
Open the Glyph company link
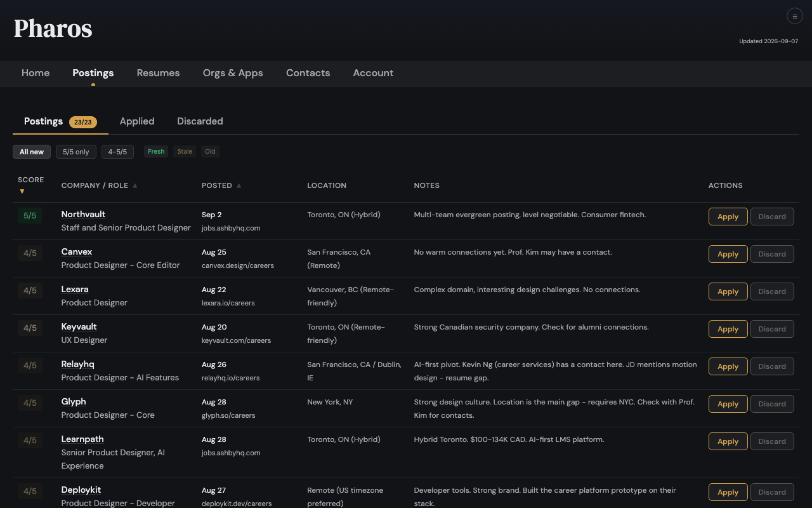pyautogui.click(x=74, y=402)
